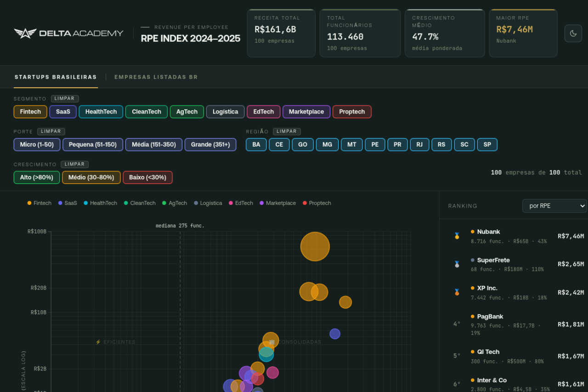
Task: Toggle the PR region filter
Action: point(398,145)
